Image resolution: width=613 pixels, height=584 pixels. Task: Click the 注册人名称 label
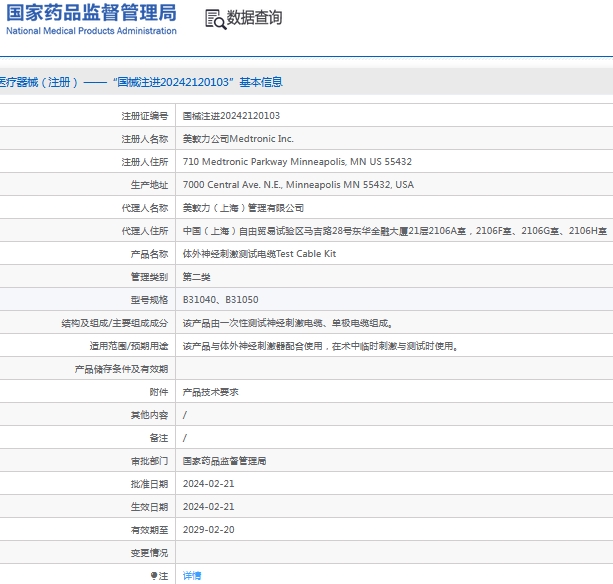click(145, 139)
